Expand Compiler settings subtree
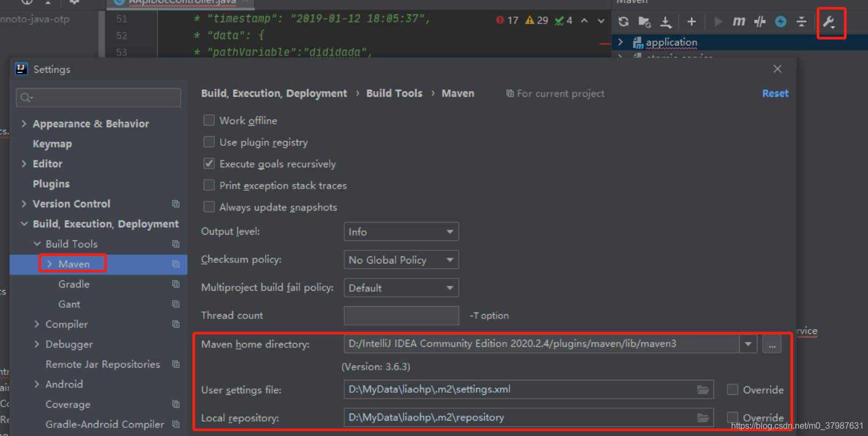This screenshot has height=436, width=868. pos(37,324)
